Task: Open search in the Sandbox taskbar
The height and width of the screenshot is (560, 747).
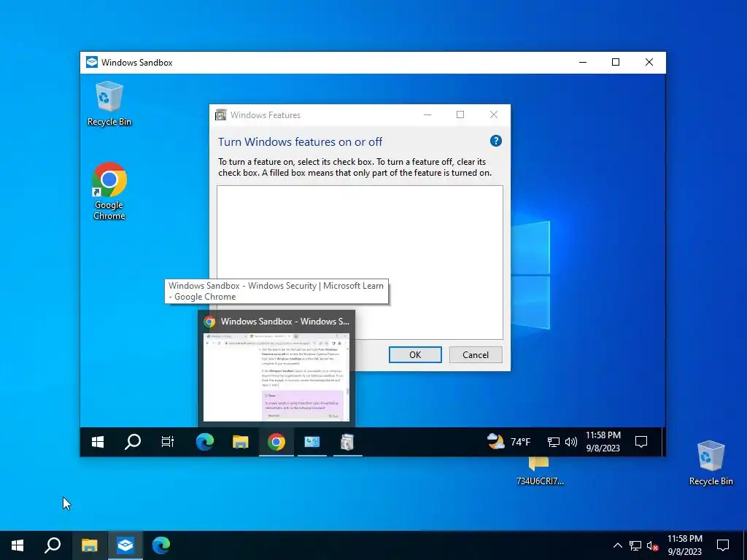Action: [x=133, y=442]
